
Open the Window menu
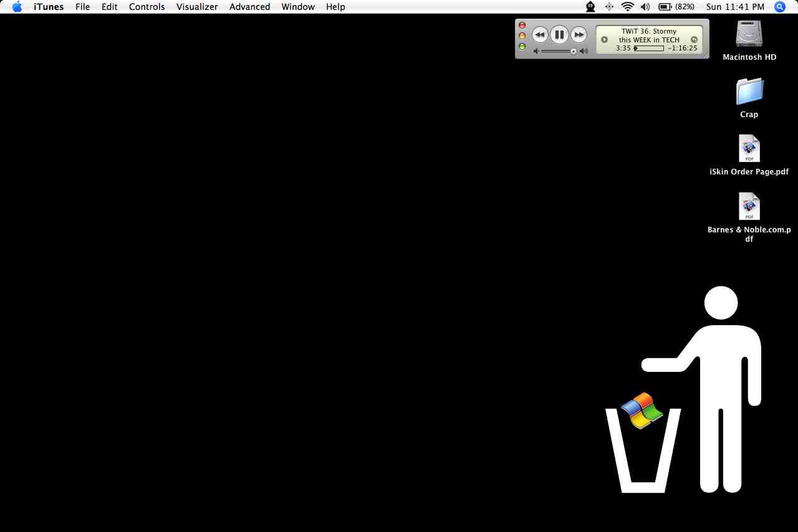pos(298,7)
